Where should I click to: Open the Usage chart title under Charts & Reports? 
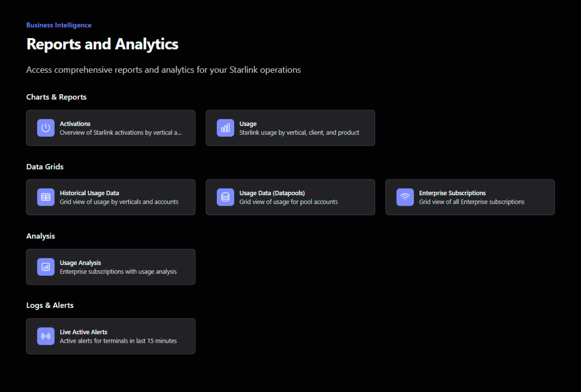tap(248, 124)
